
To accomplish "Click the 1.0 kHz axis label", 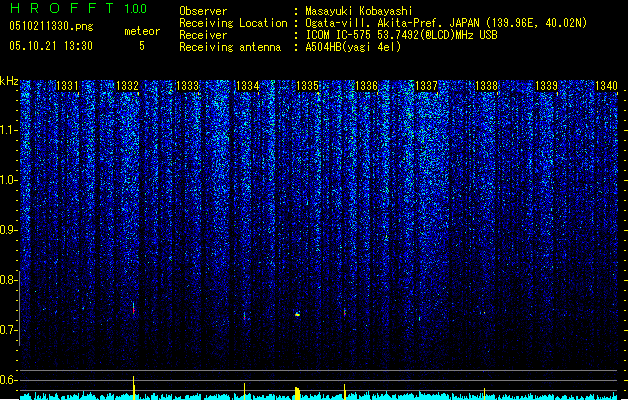I will pos(8,180).
